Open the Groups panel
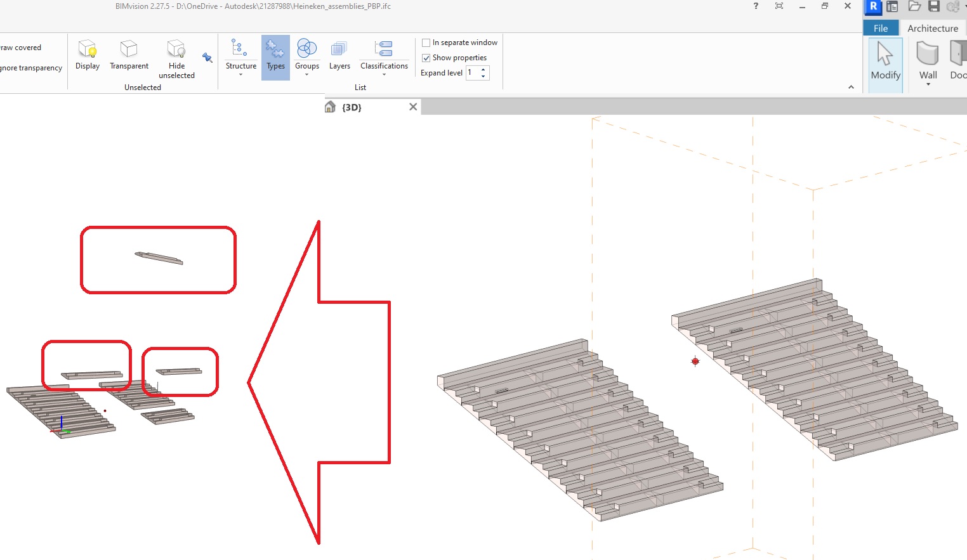Viewport: 967px width, 560px height. tap(307, 57)
